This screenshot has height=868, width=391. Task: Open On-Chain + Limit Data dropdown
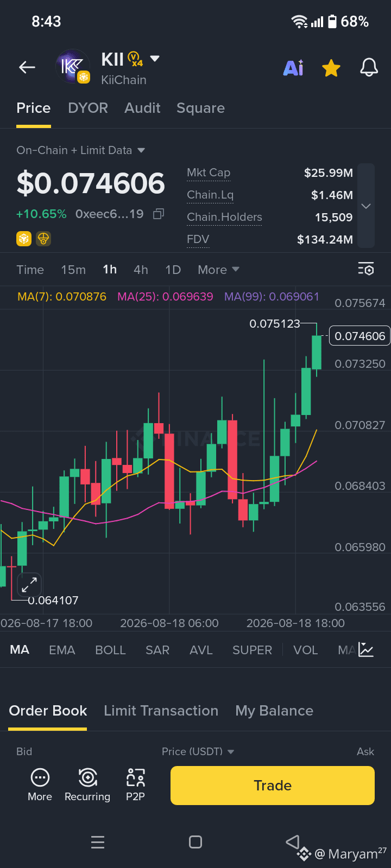[x=80, y=150]
